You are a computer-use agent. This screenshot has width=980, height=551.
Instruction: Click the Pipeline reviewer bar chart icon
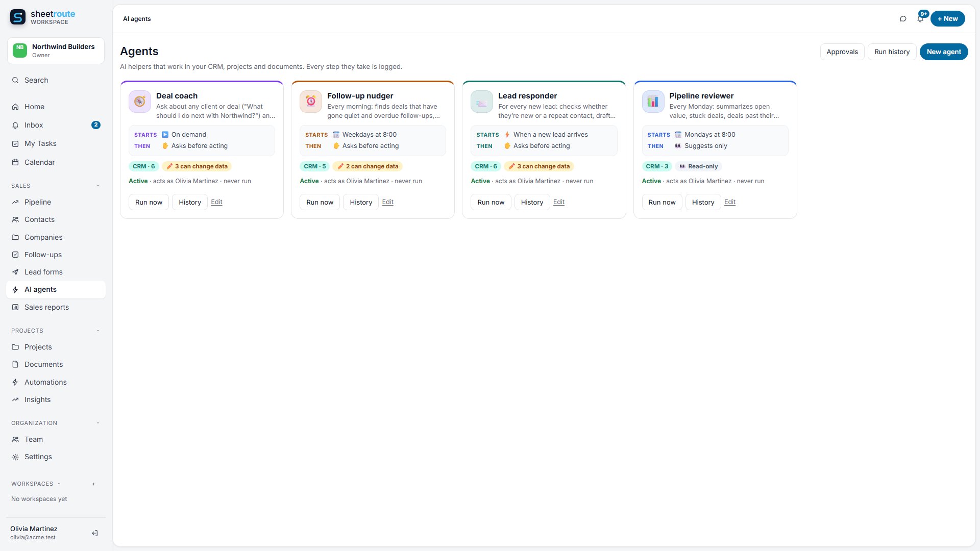(653, 102)
